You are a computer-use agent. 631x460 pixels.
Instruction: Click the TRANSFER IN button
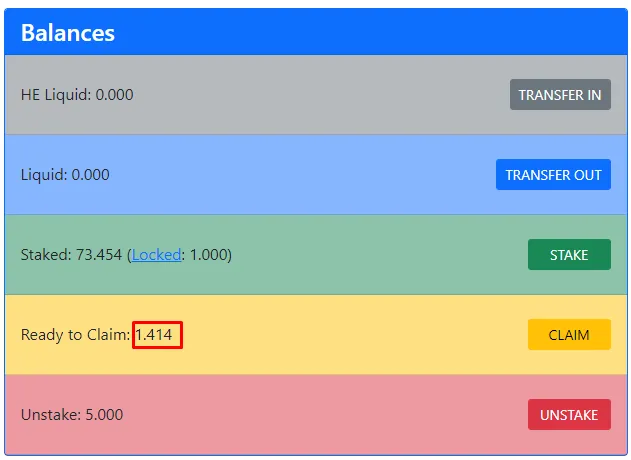pyautogui.click(x=559, y=95)
